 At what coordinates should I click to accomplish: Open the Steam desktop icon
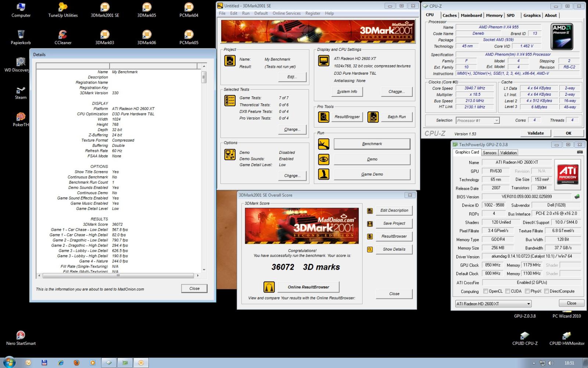[x=21, y=92]
